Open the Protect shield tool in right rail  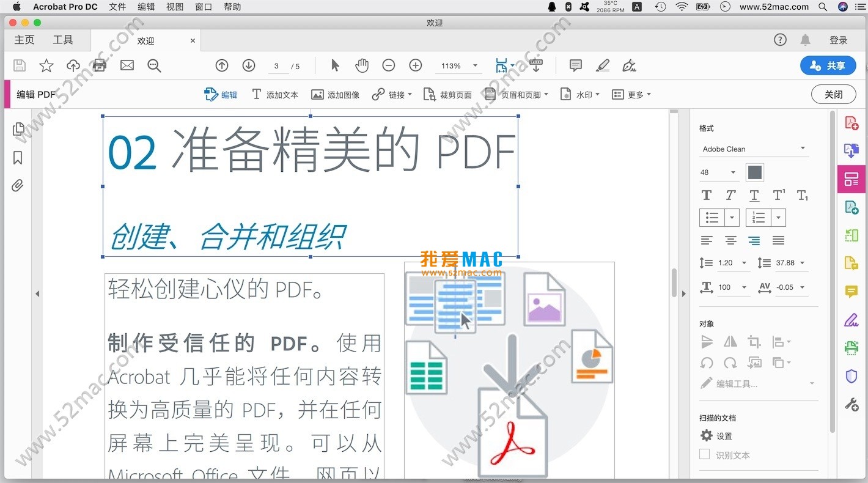(851, 376)
